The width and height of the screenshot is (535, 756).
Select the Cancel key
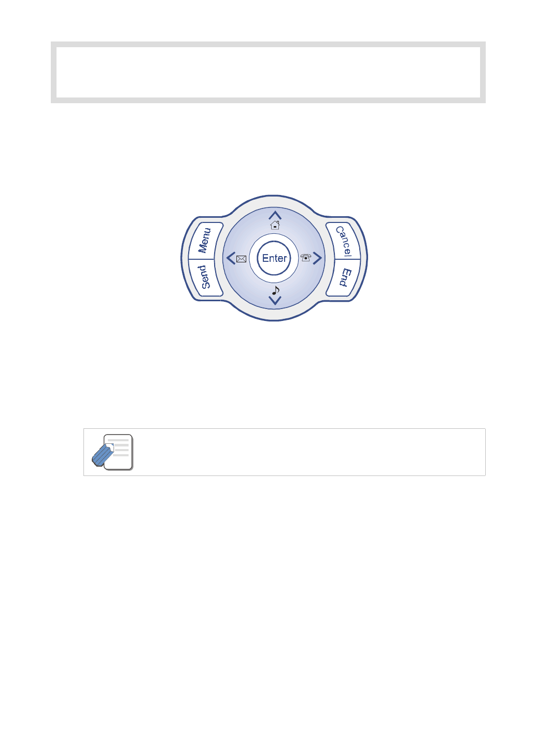(x=344, y=241)
